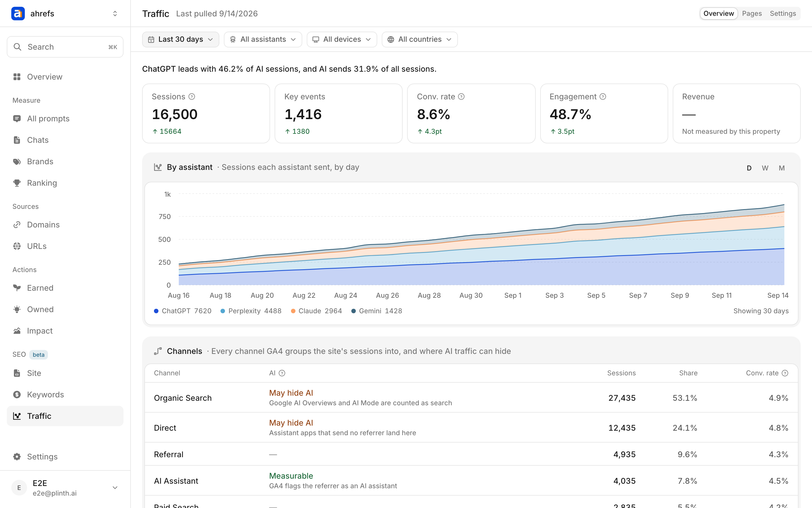Click the Channels section icon
Image resolution: width=812 pixels, height=508 pixels.
point(158,351)
